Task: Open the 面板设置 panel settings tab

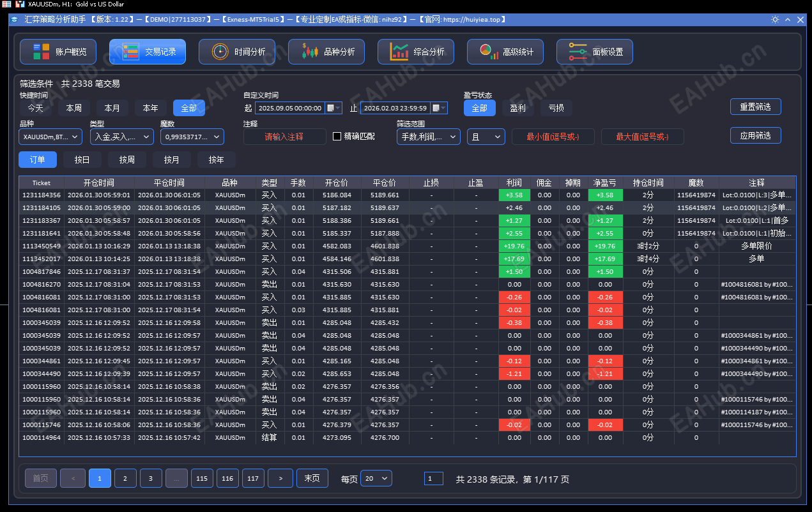Action: 595,52
